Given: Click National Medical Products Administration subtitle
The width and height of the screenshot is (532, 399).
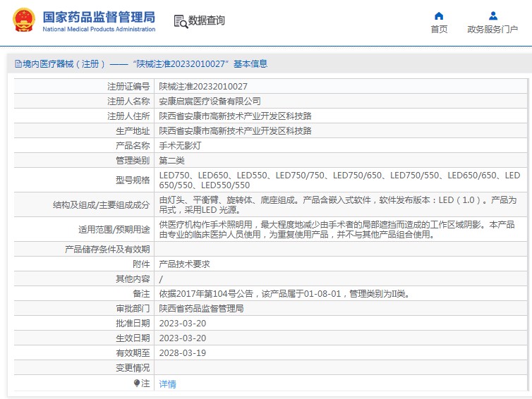Looking at the screenshot, I should click(x=99, y=29).
